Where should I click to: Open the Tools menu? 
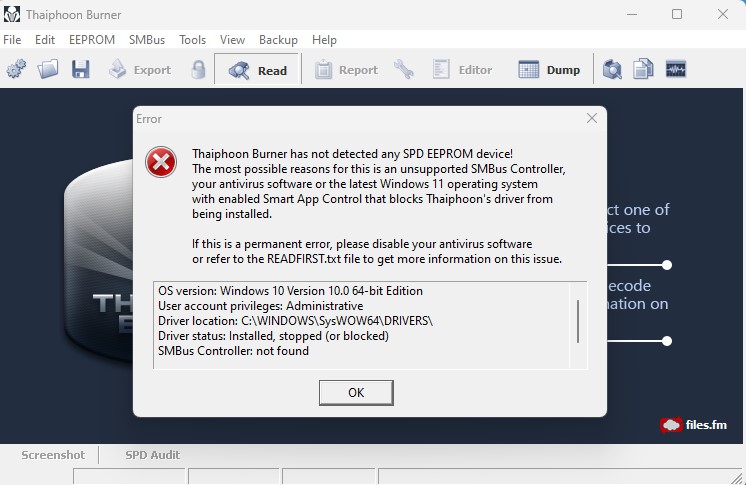(193, 40)
